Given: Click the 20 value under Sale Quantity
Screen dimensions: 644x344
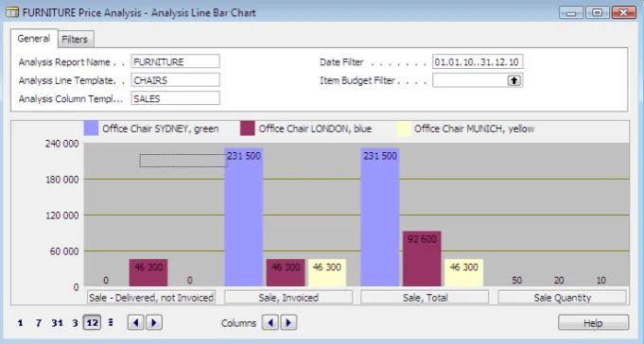Looking at the screenshot, I should [x=559, y=281].
